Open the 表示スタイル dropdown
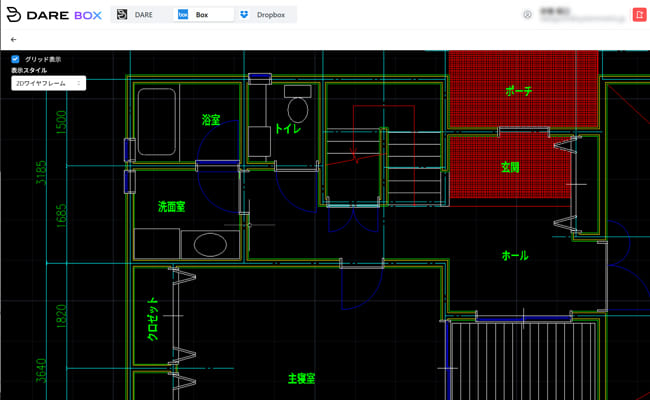The height and width of the screenshot is (400, 650). click(48, 84)
